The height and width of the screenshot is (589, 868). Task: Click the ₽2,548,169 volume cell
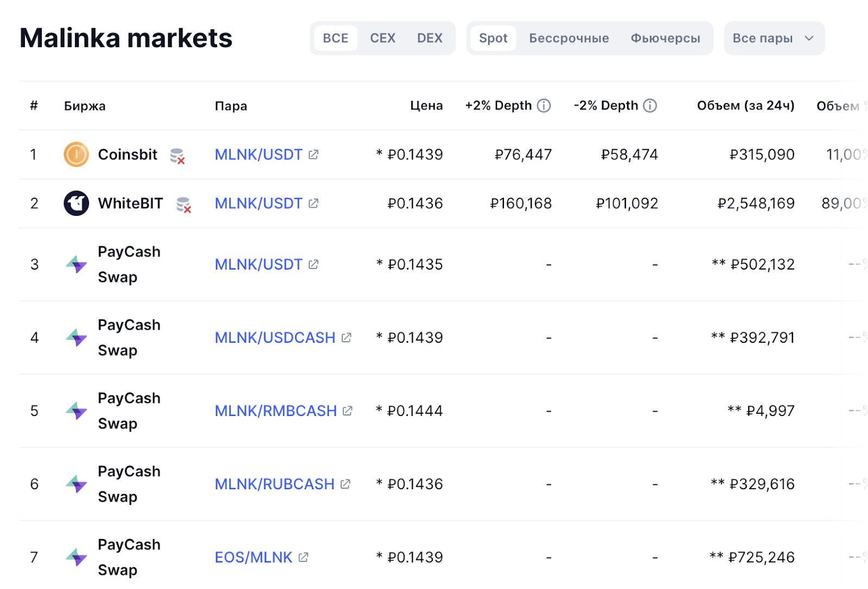[x=756, y=203]
